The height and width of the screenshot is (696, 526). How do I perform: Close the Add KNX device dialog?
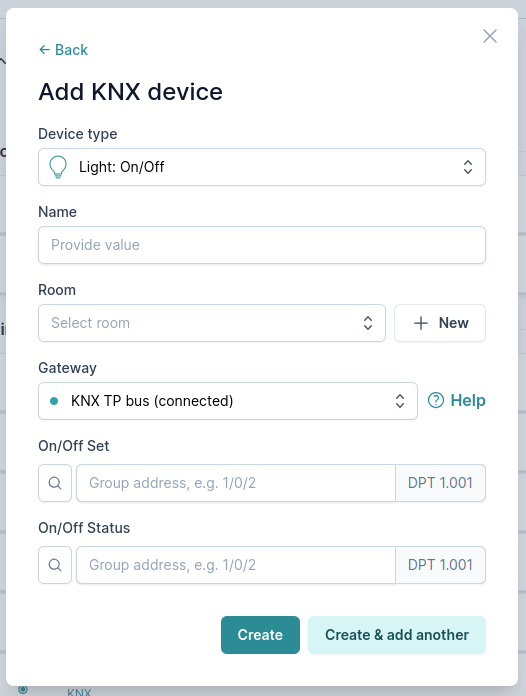pyautogui.click(x=490, y=36)
